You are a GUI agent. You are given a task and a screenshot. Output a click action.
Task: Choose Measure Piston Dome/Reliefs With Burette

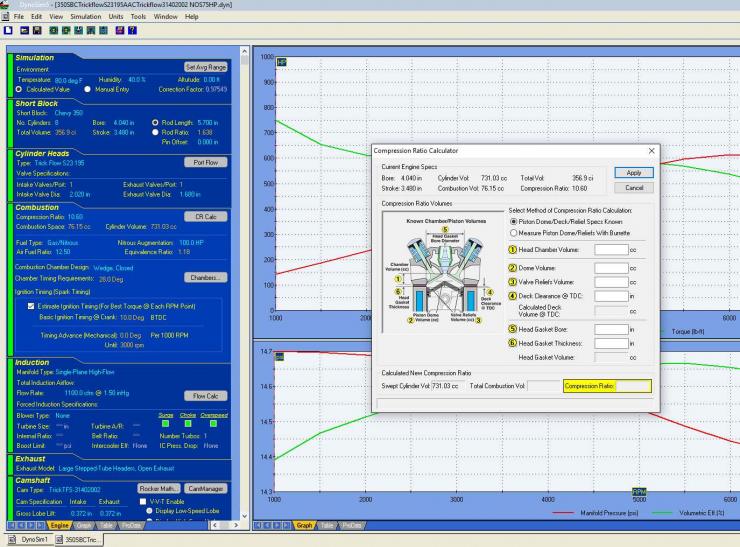click(513, 233)
